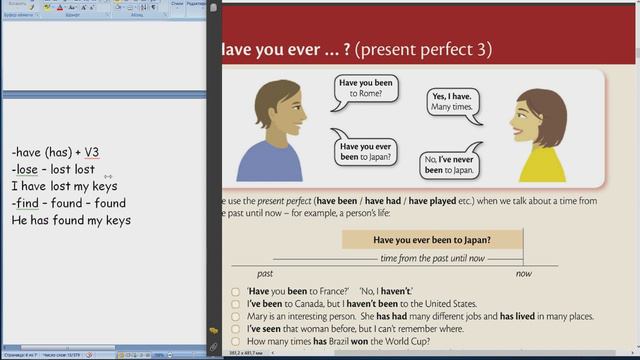Click the Borders icon in the paragraph group
Viewport: 640px width, 360px height.
(130, 8)
